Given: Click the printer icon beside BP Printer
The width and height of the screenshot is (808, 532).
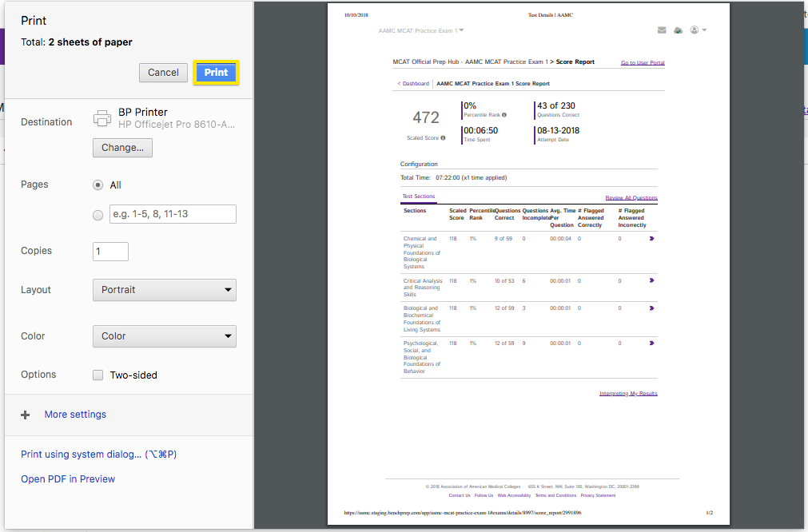Looking at the screenshot, I should pos(102,118).
